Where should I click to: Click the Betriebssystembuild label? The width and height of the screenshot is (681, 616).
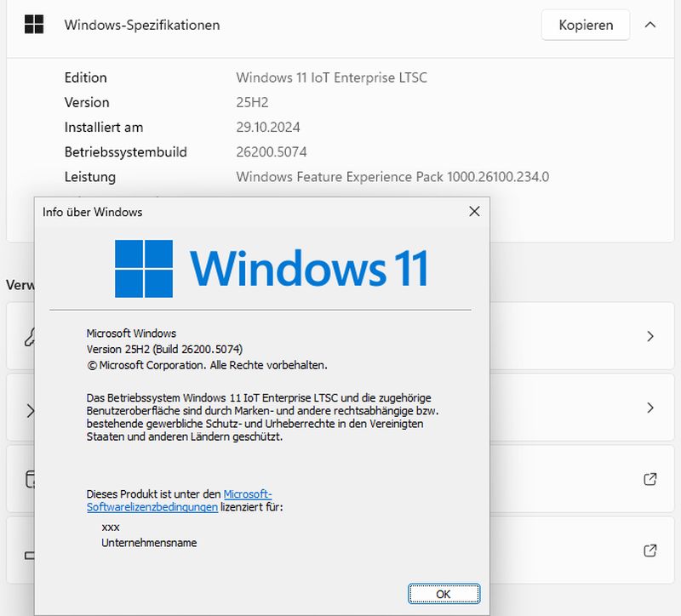click(x=125, y=152)
